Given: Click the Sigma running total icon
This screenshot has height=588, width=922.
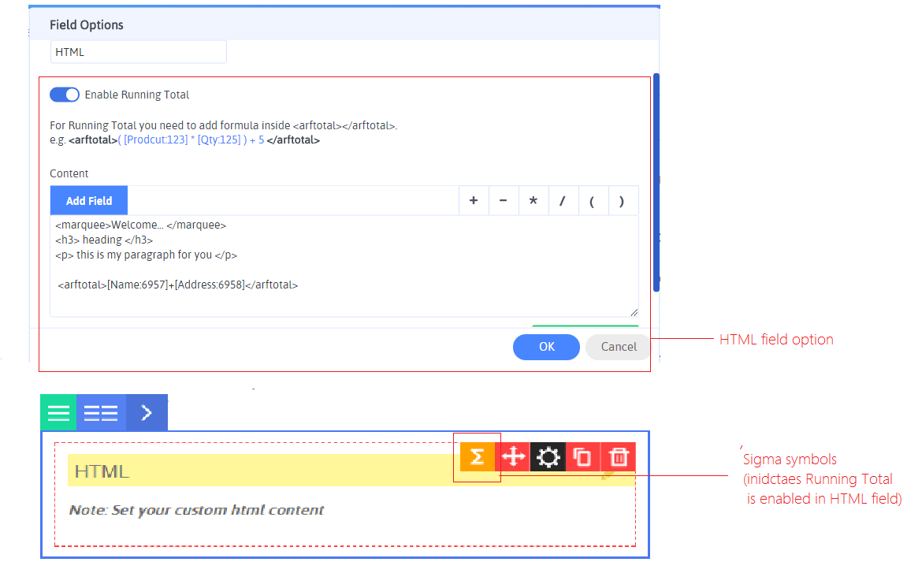Looking at the screenshot, I should point(477,457).
